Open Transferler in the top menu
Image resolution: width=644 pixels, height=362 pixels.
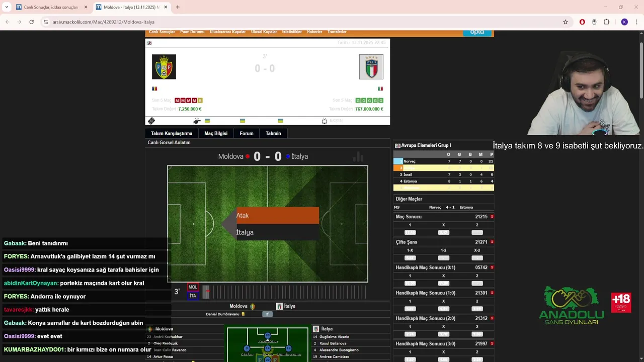click(337, 32)
